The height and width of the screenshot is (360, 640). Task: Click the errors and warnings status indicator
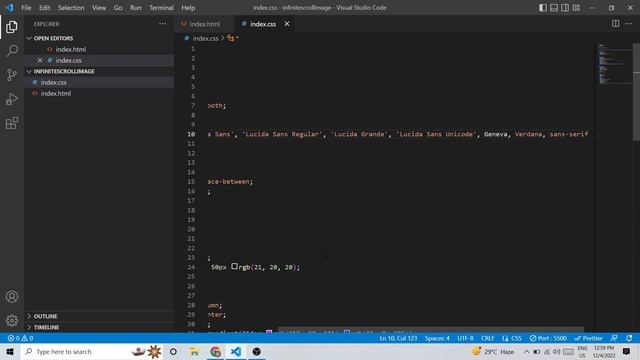coord(20,338)
